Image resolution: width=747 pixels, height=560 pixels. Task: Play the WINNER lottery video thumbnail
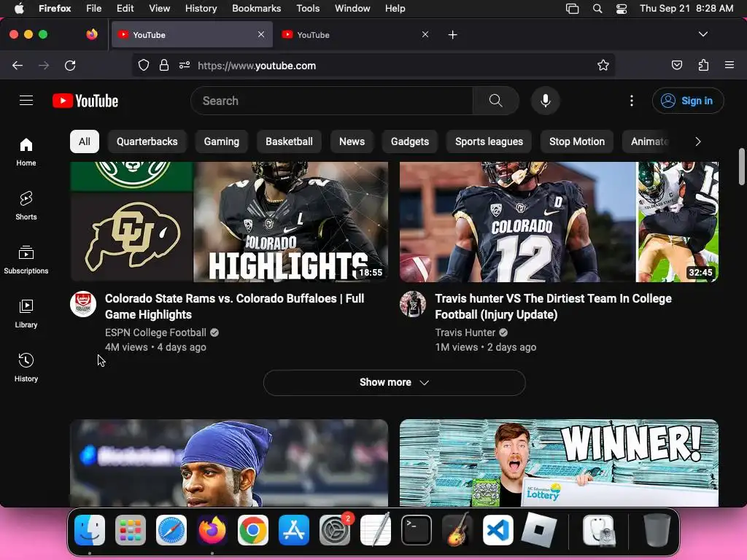(x=559, y=463)
